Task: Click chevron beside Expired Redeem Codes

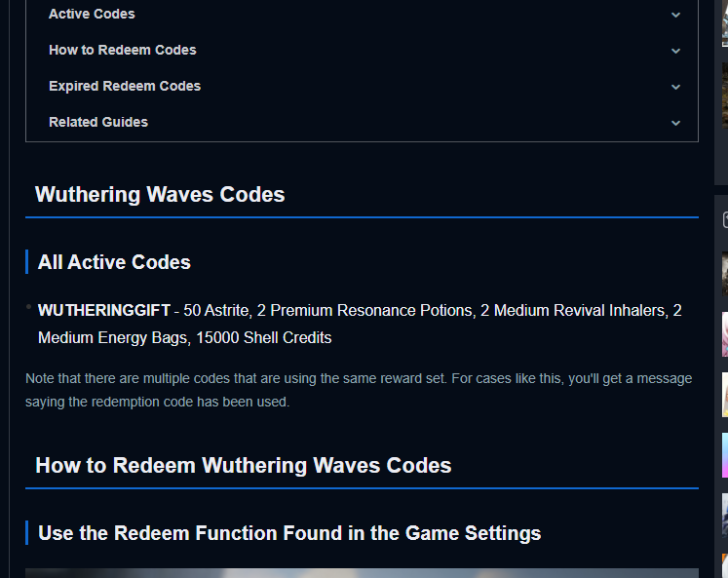Action: [x=675, y=87]
